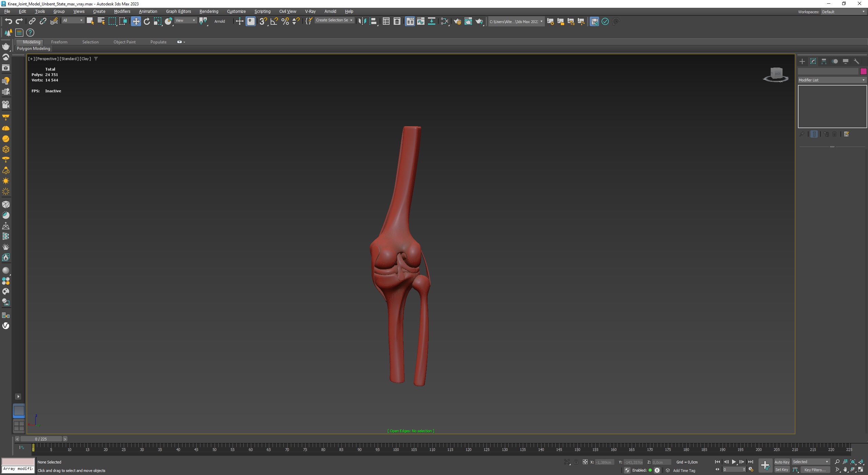868x475 pixels.
Task: Click the Select and Link tool
Action: (x=32, y=21)
